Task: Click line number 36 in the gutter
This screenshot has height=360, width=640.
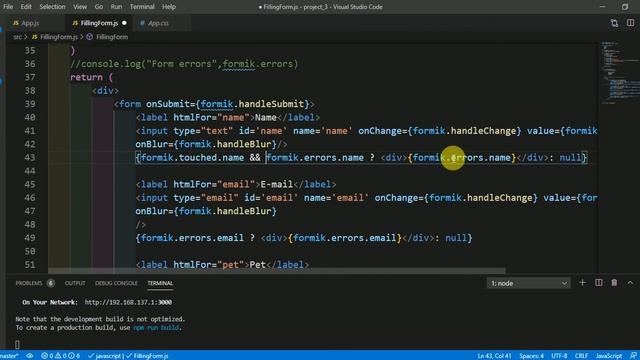Action: coord(30,64)
